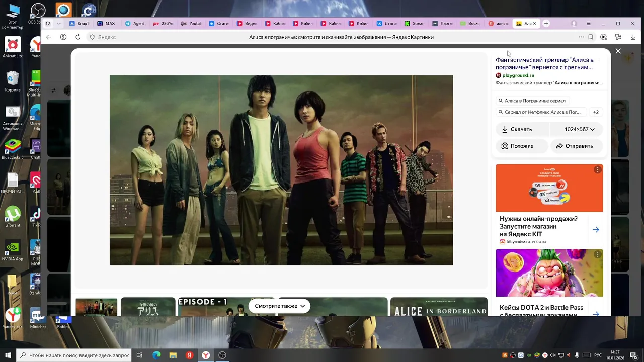The image size is (644, 362).
Task: Share the image via Отправить
Action: click(577, 146)
